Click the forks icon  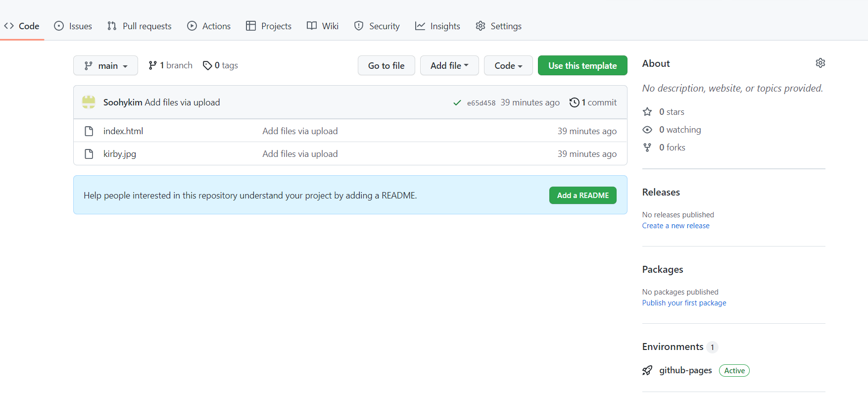(x=647, y=148)
